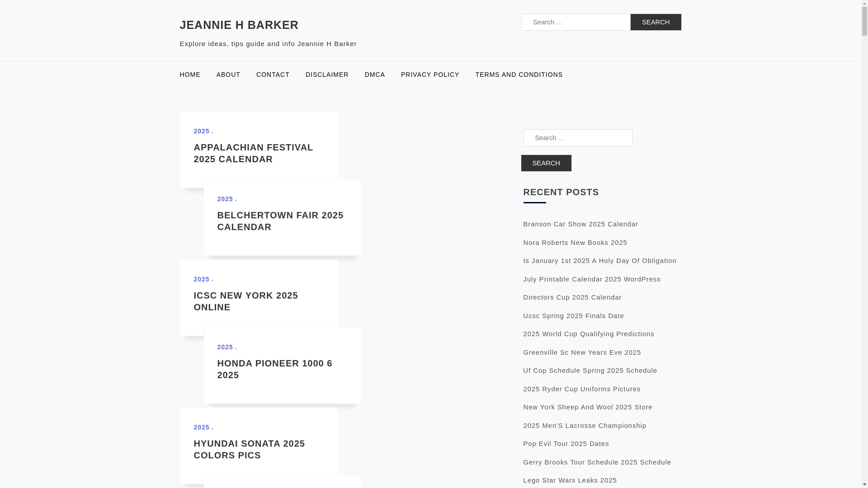Click 2025 category above Belchertown Fair

point(225,199)
